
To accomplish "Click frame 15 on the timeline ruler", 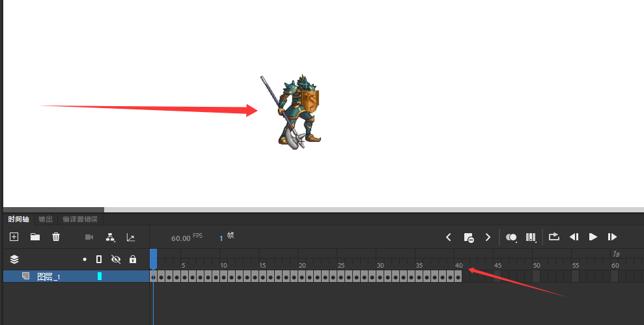I will pyautogui.click(x=262, y=266).
